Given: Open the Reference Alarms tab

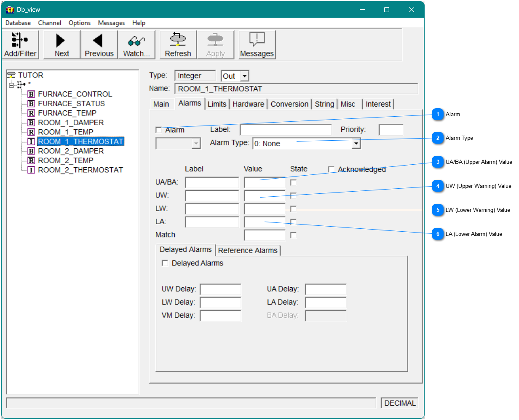Looking at the screenshot, I should click(x=248, y=250).
